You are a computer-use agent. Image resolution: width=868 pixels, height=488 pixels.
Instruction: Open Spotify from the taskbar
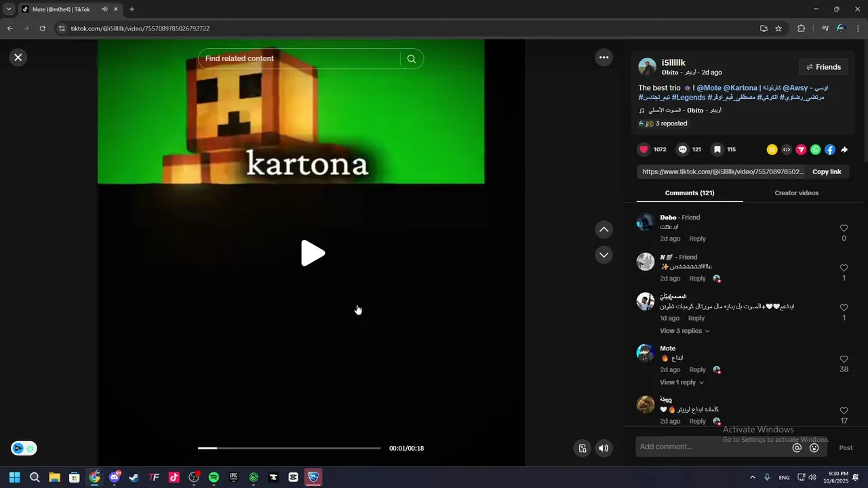(x=214, y=477)
